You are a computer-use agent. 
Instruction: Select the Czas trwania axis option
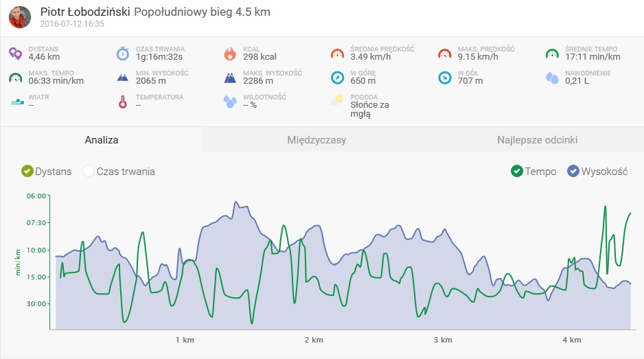[x=88, y=172]
